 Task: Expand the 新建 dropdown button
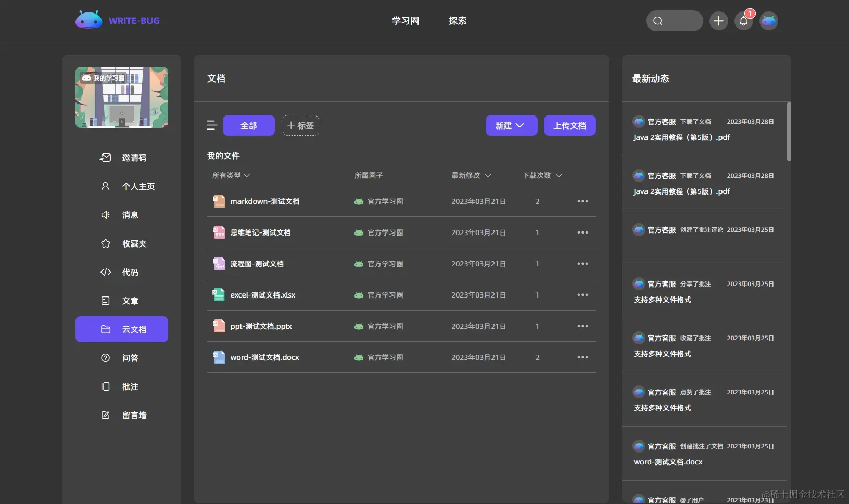[512, 125]
